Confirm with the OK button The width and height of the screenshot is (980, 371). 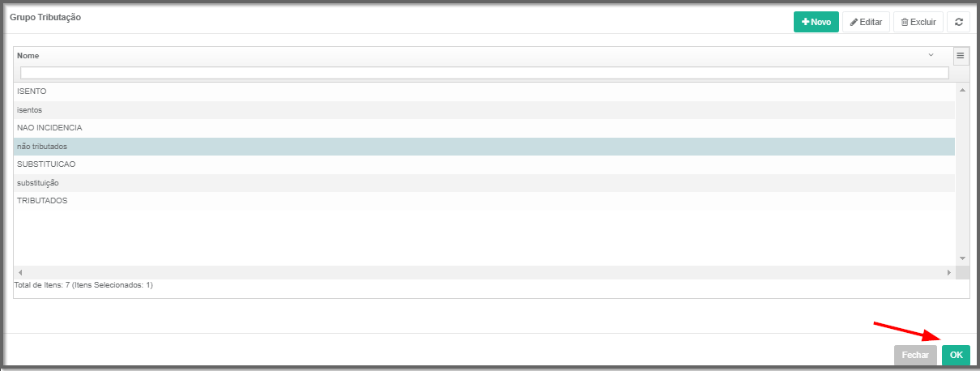(956, 355)
